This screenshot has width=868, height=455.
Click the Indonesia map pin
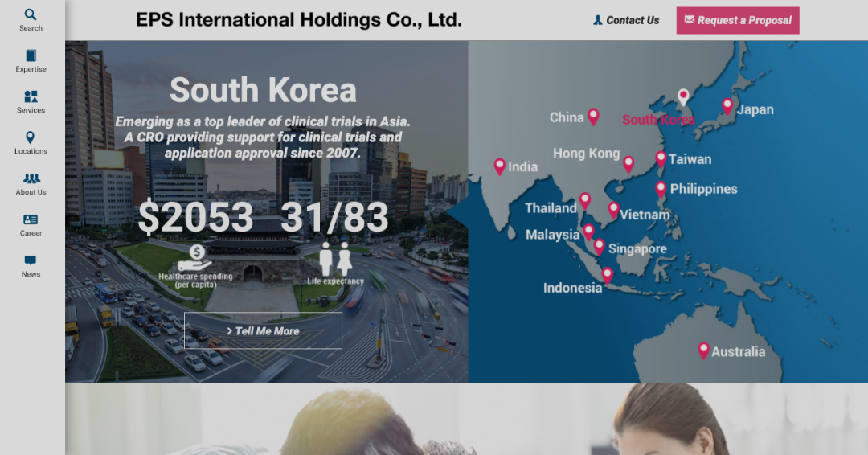tap(608, 275)
